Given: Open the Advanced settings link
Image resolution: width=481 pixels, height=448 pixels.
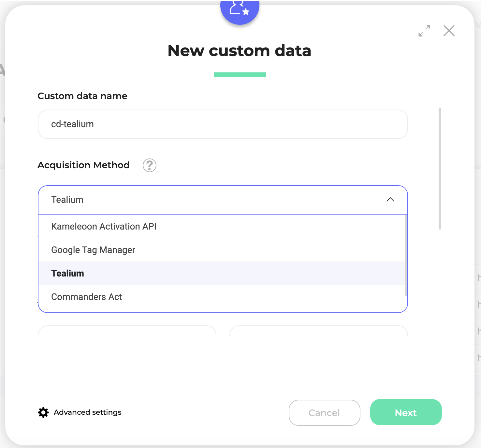Looking at the screenshot, I should 88,412.
